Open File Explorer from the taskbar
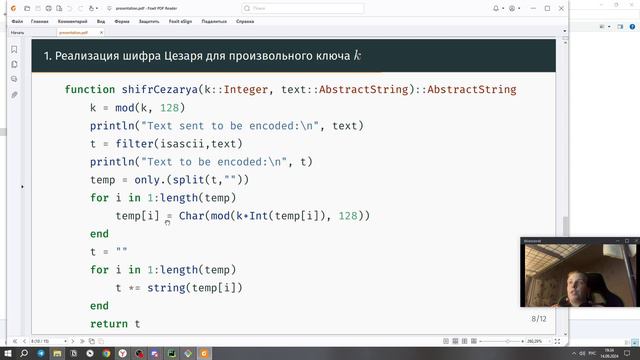The image size is (640, 360). (x=57, y=353)
